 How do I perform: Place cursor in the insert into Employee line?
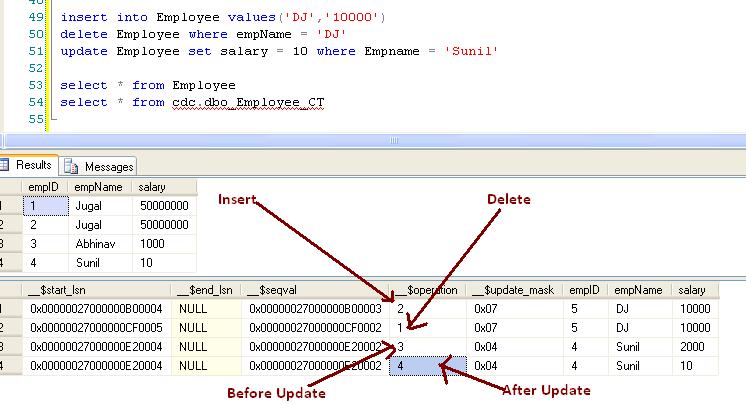tap(200, 17)
